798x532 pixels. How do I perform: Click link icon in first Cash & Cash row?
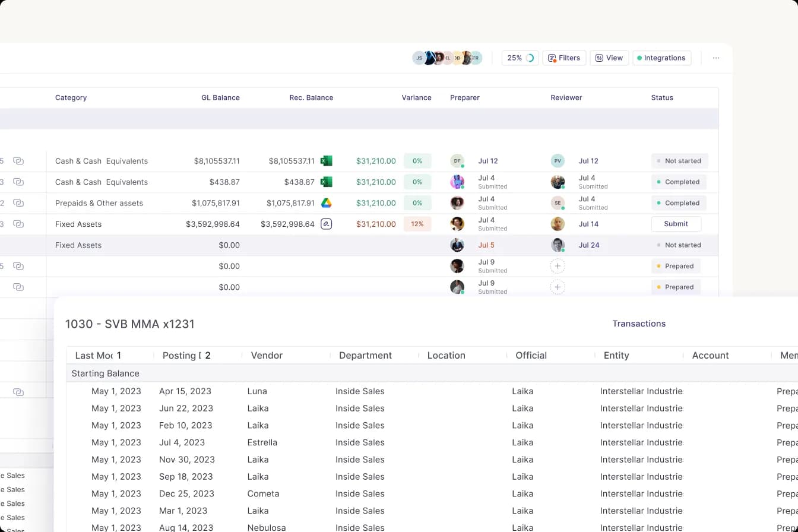pyautogui.click(x=18, y=161)
